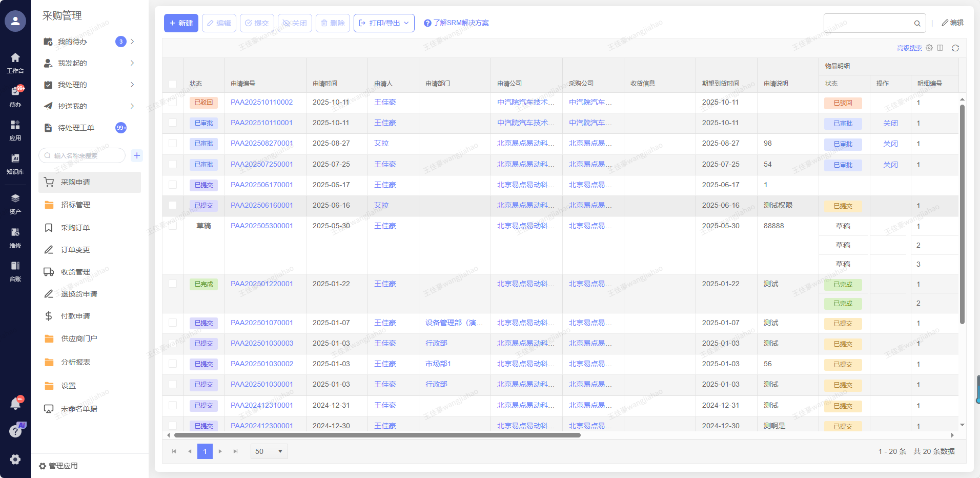Open 采购订单 in the sidebar menu

[x=75, y=228]
